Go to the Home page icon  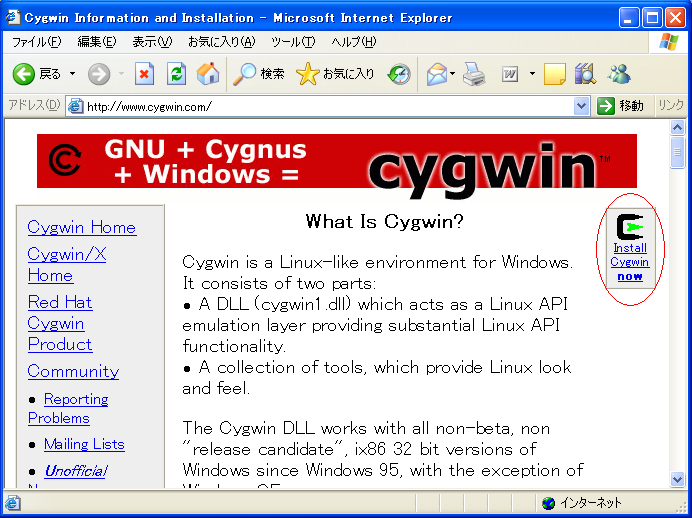(208, 74)
